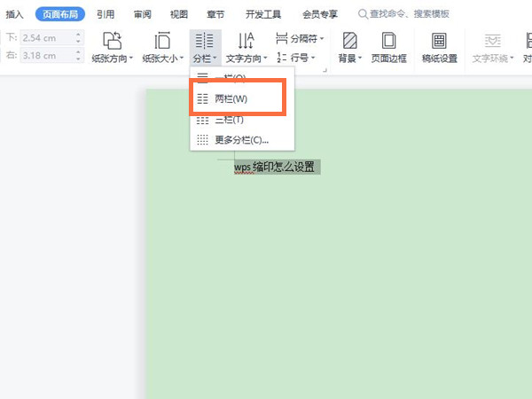Image resolution: width=532 pixels, height=399 pixels.
Task: Open the 开发工具 developer tools tab
Action: click(x=262, y=14)
